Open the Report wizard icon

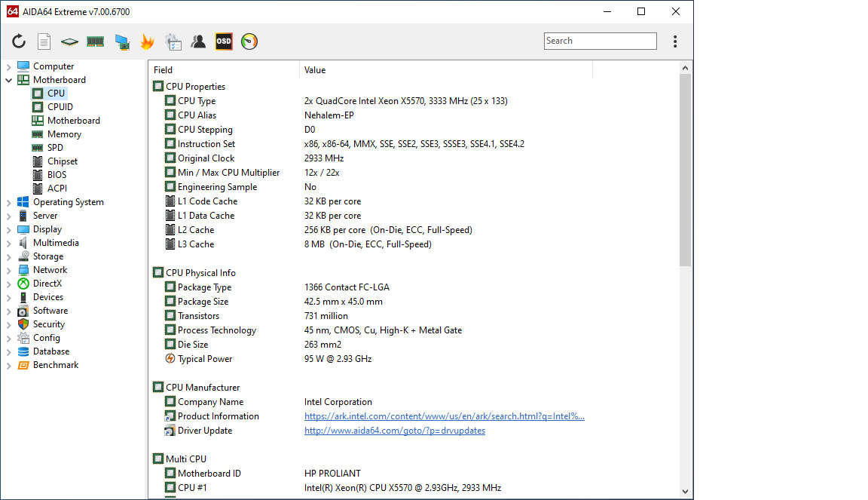coord(44,41)
